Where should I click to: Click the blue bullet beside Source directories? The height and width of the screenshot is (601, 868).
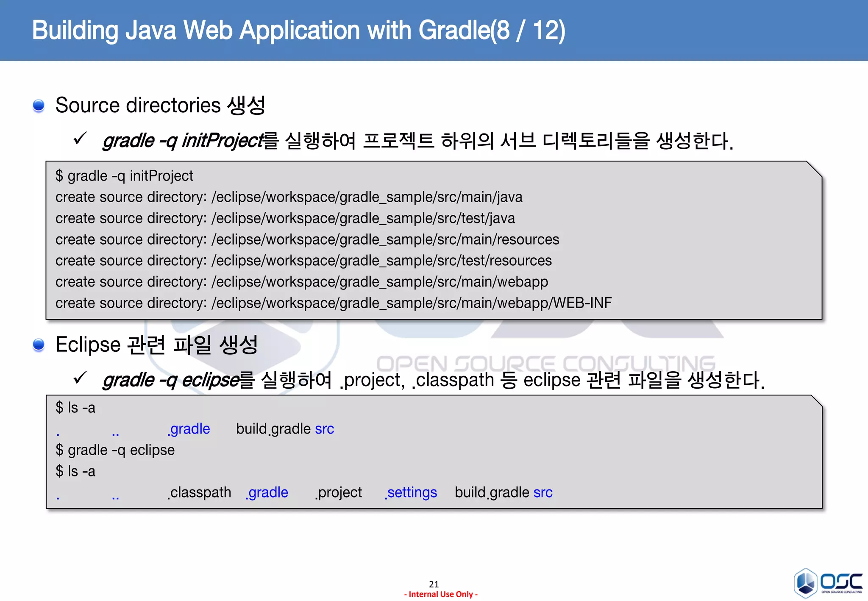coord(39,106)
